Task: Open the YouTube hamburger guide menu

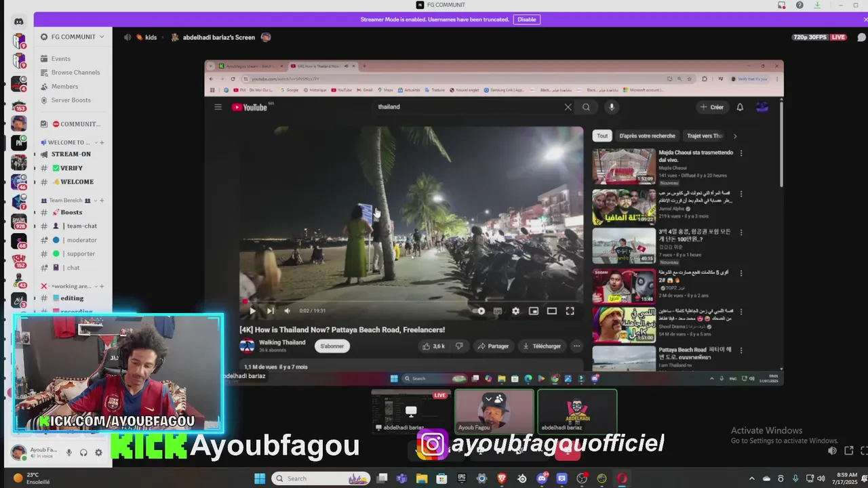Action: [218, 107]
